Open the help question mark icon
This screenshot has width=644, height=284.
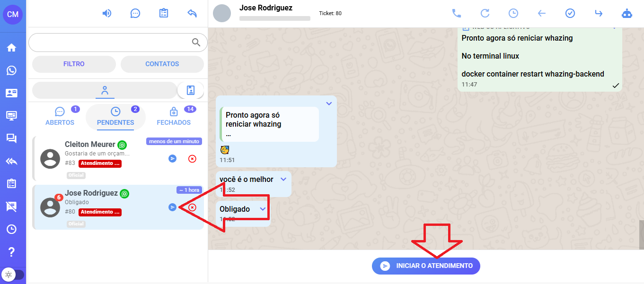tap(11, 251)
